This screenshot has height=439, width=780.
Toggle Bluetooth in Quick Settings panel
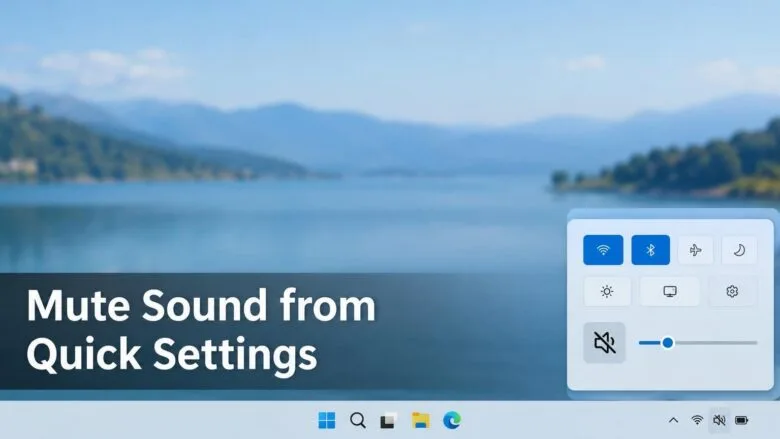pyautogui.click(x=651, y=250)
